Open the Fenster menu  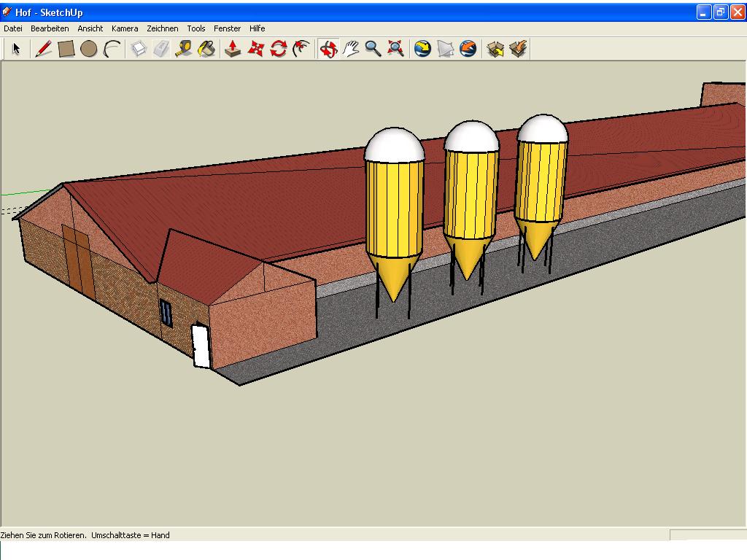227,28
